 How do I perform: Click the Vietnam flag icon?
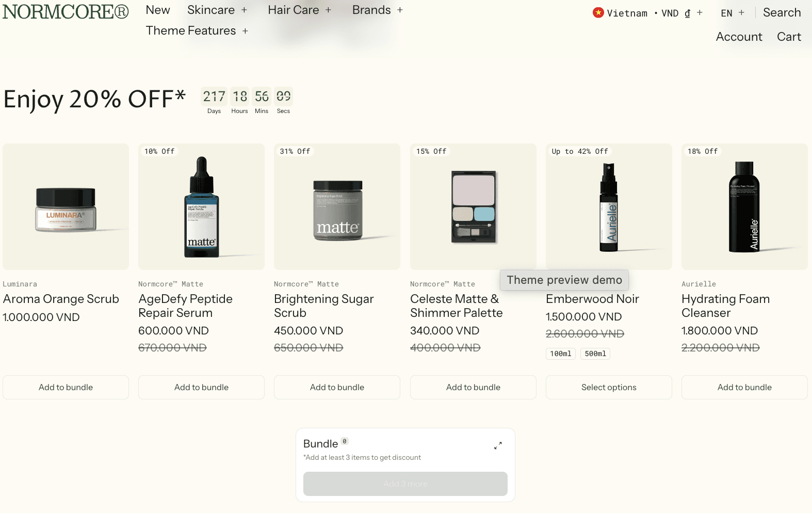click(x=598, y=12)
